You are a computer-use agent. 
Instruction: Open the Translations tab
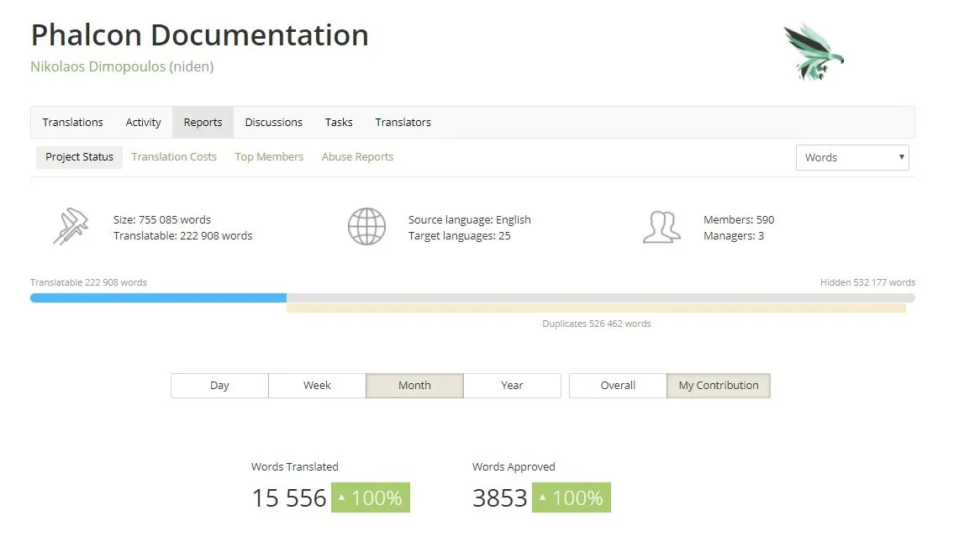[x=72, y=123]
